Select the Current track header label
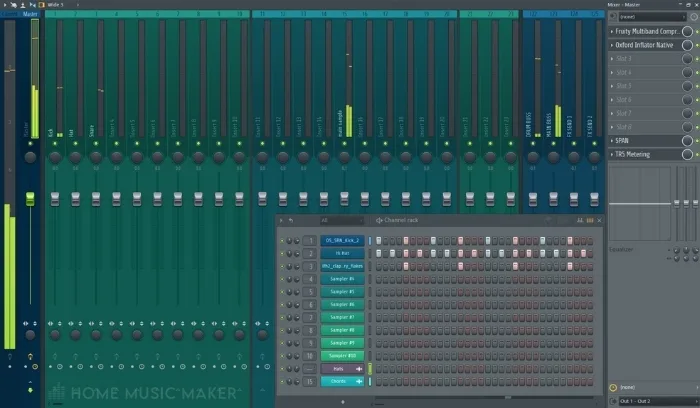 pyautogui.click(x=10, y=14)
